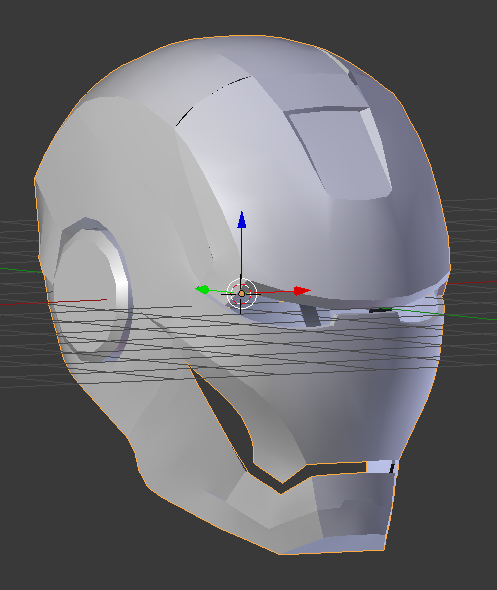
Task: Click the small black mark near the right eye
Action: [380, 310]
